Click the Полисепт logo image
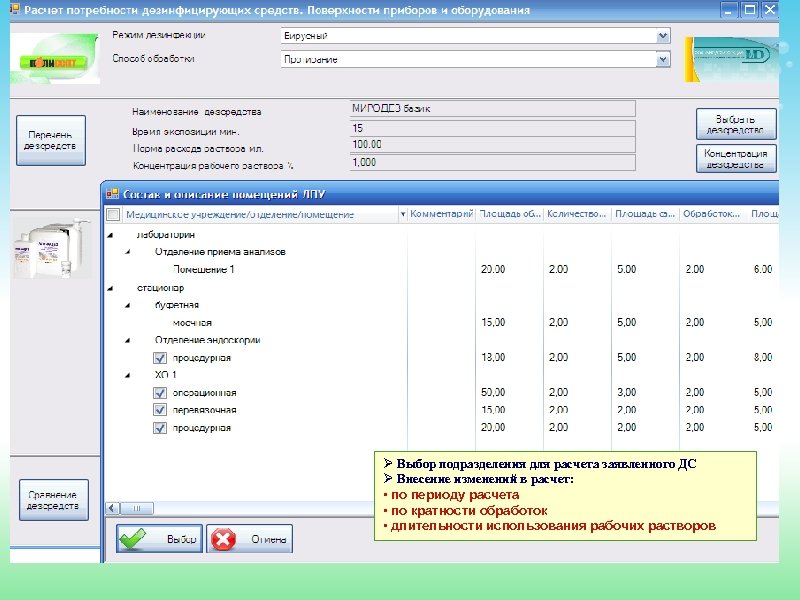800x600 pixels. 55,59
